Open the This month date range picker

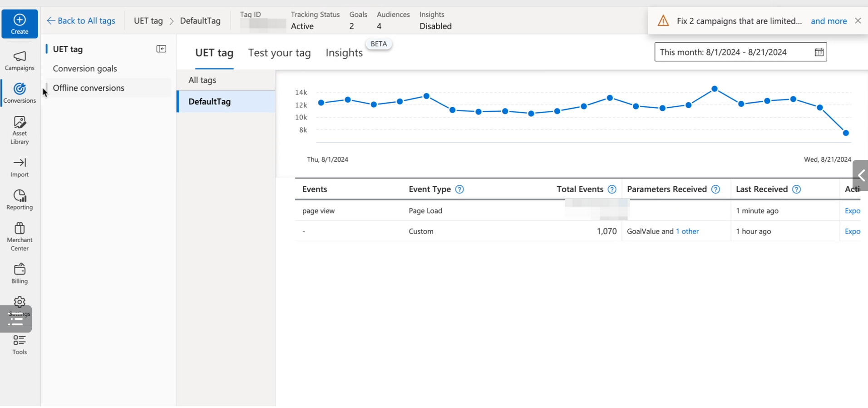[740, 52]
